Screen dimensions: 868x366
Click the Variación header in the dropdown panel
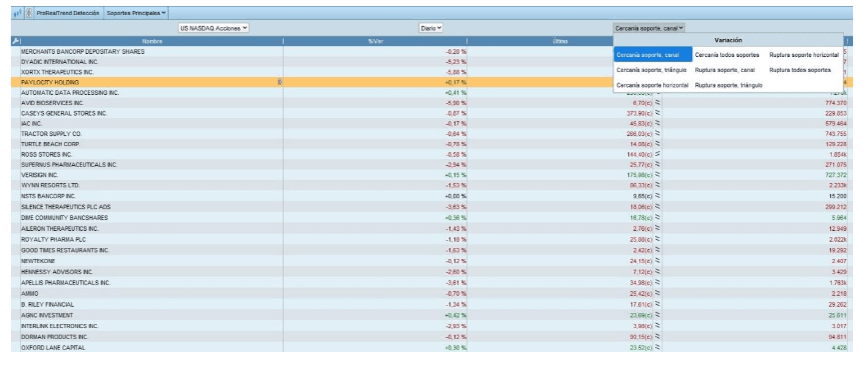pyautogui.click(x=728, y=40)
